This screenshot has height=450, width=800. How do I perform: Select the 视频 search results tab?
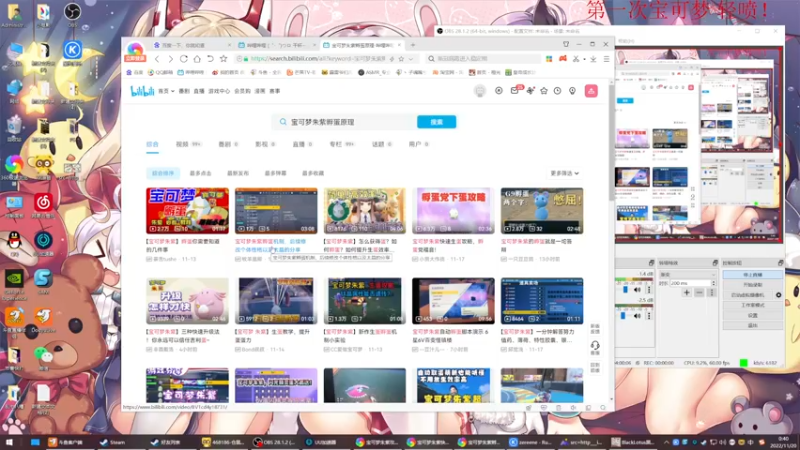point(188,144)
